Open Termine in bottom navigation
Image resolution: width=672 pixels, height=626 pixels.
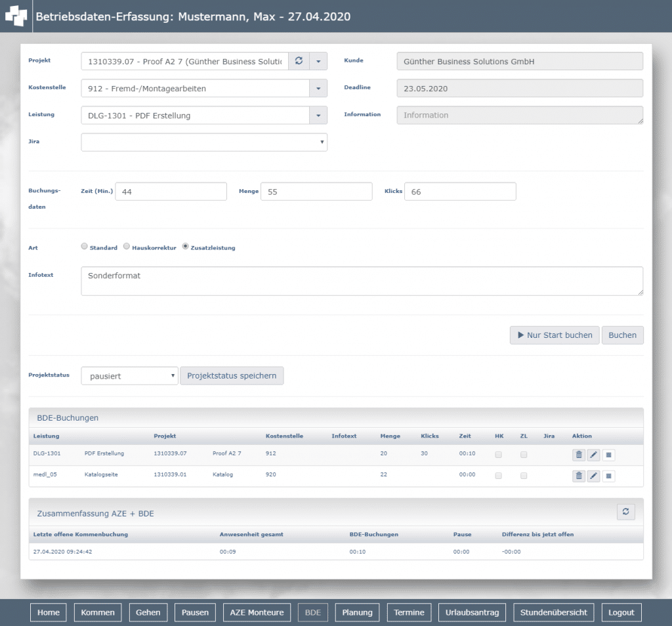tap(409, 612)
